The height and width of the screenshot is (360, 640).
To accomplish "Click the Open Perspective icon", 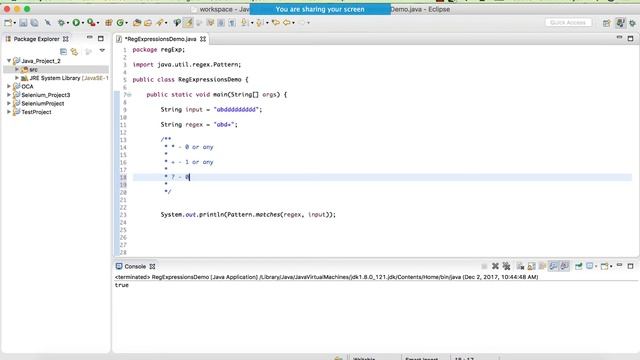I will point(607,23).
